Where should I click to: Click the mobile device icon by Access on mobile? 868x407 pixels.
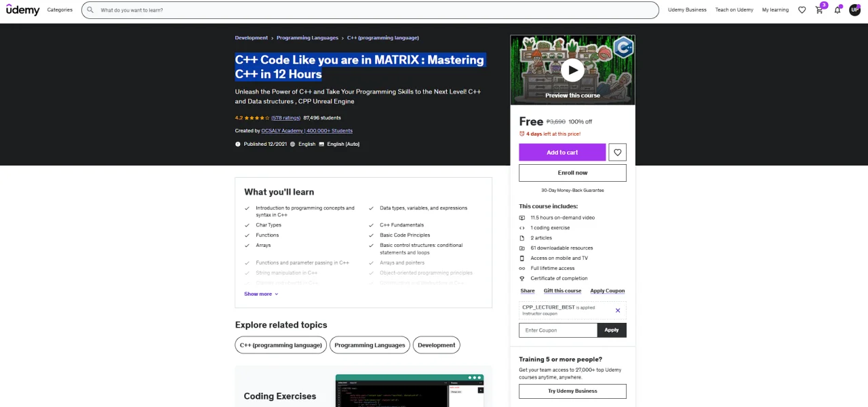click(x=522, y=258)
